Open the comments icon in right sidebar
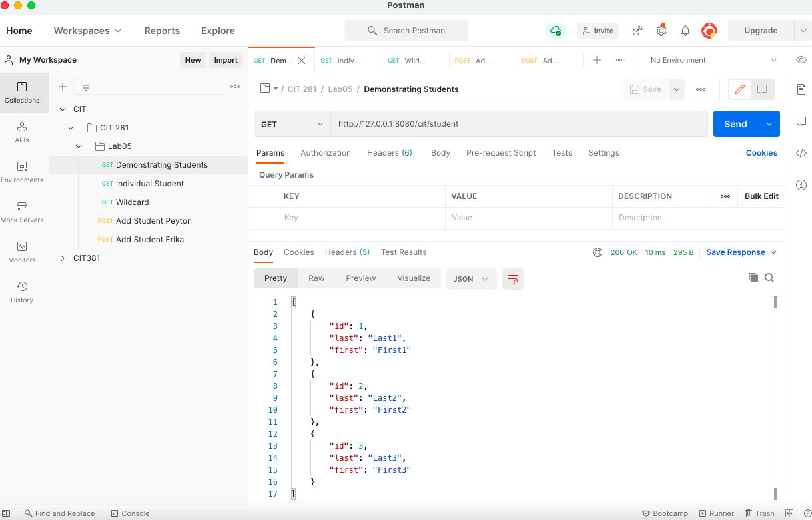This screenshot has width=812, height=520. (x=801, y=121)
